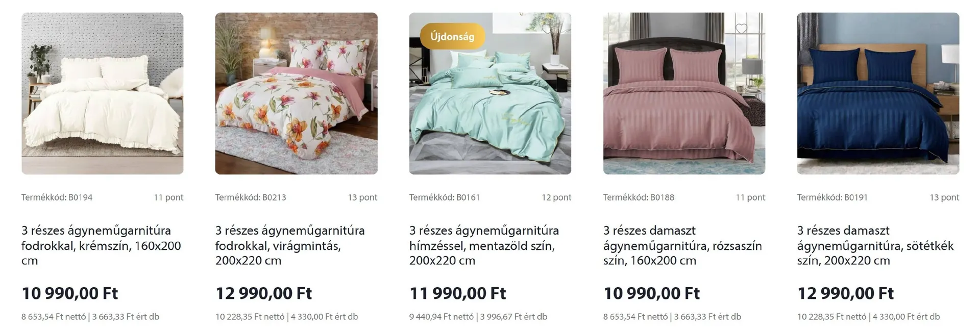Screen dimensions: 980x328
Task: Add pink damask bedding to favorites heart
Action: (741, 29)
